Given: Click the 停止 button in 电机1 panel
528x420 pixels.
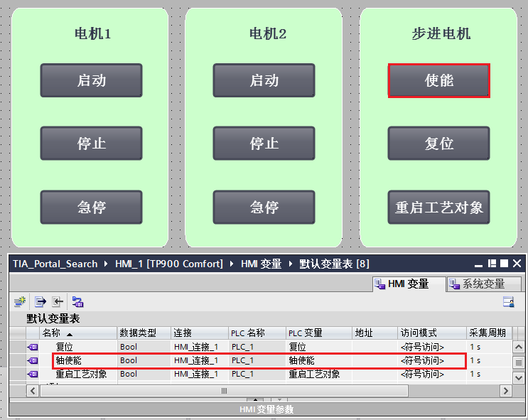Looking at the screenshot, I should tap(91, 144).
